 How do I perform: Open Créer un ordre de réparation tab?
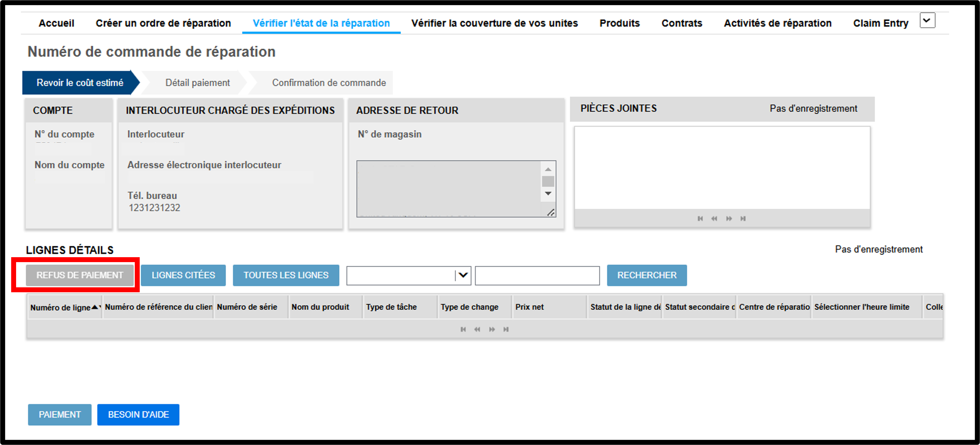[x=163, y=23]
